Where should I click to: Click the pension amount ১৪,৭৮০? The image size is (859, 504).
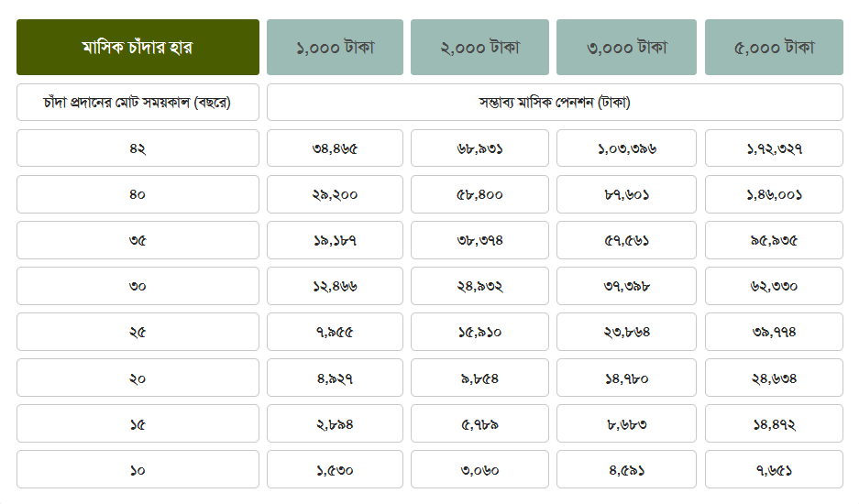point(626,378)
